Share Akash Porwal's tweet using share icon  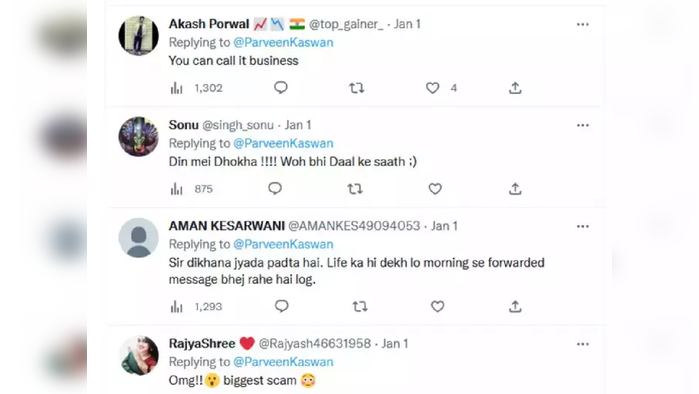click(x=515, y=88)
